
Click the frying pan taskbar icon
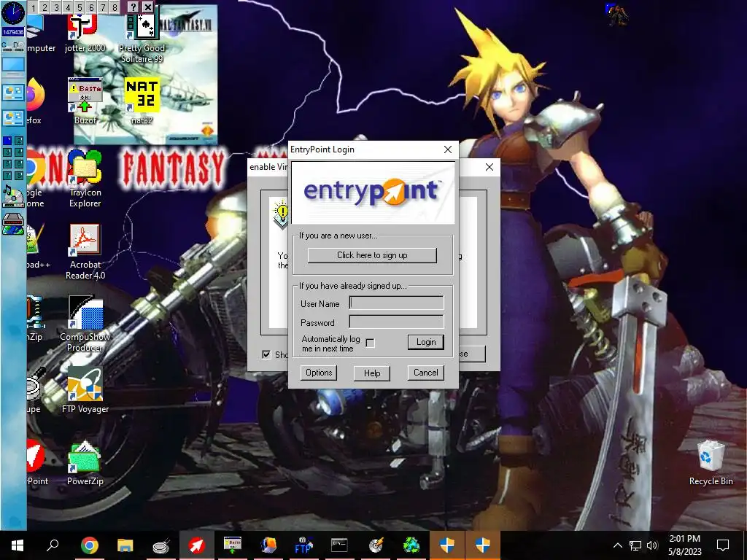tap(161, 545)
